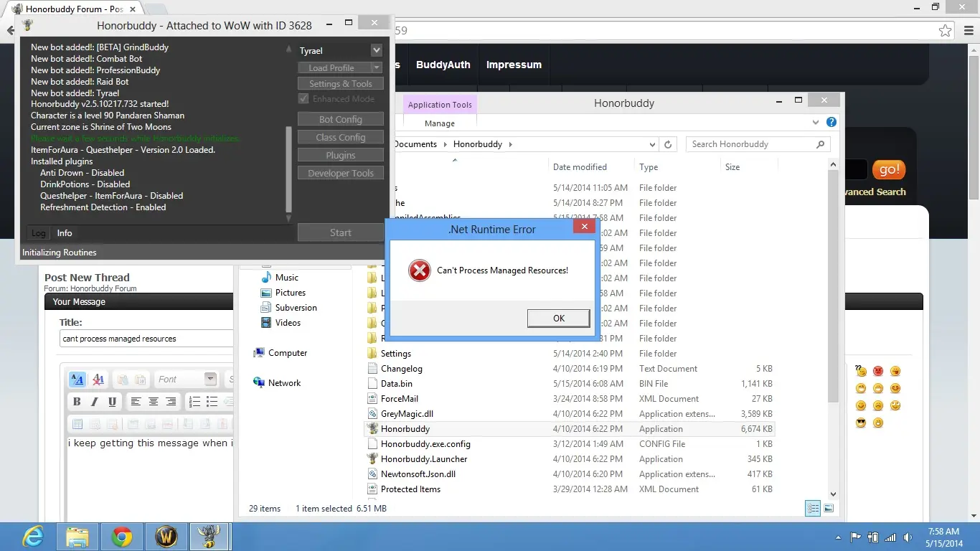Open the Tyrael bot selection dropdown
Viewport: 980px width, 551px height.
[376, 50]
